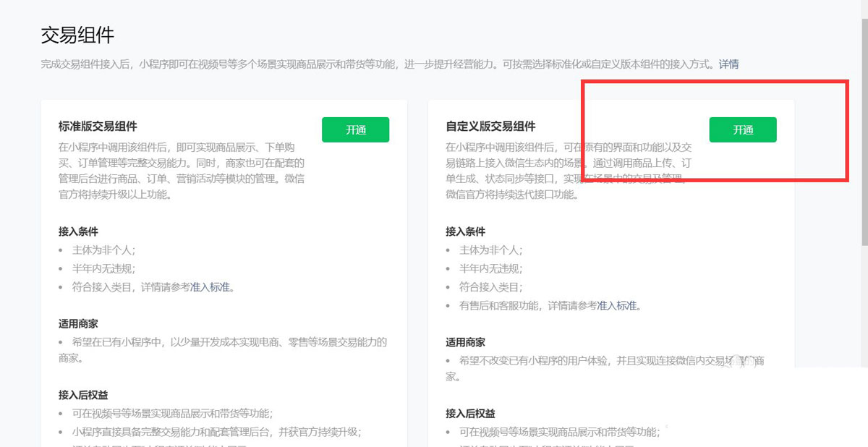Click the page title 交易组件
Viewport: 868px width, 447px height.
(x=77, y=33)
